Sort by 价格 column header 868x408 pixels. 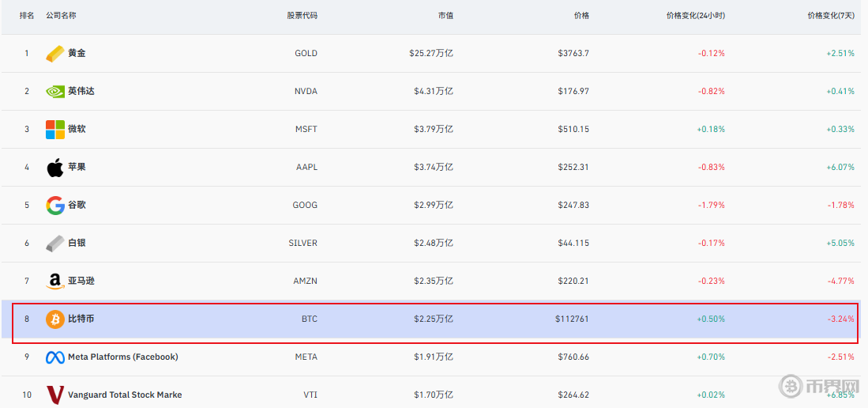click(x=581, y=16)
